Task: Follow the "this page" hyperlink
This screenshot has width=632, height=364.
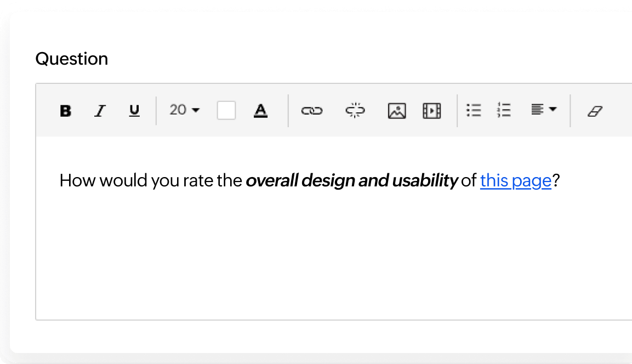Action: click(515, 180)
